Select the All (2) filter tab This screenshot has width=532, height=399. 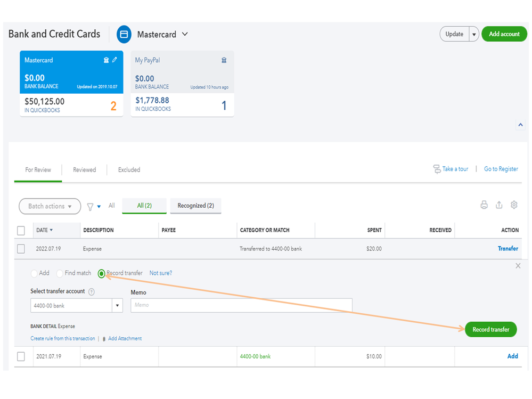point(144,206)
